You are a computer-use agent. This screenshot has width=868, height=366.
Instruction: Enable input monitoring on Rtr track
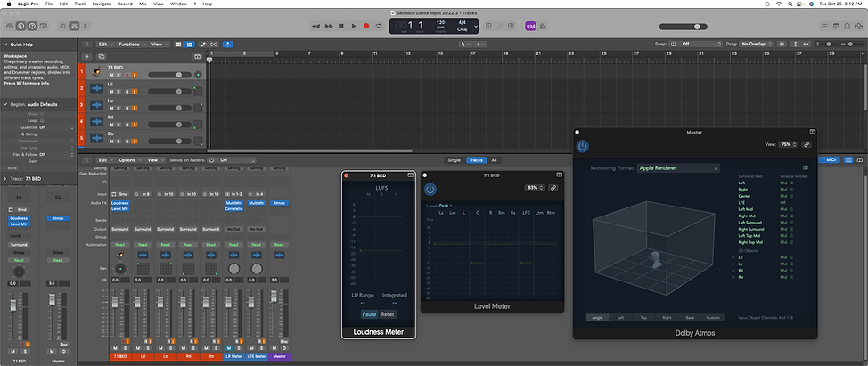point(134,141)
